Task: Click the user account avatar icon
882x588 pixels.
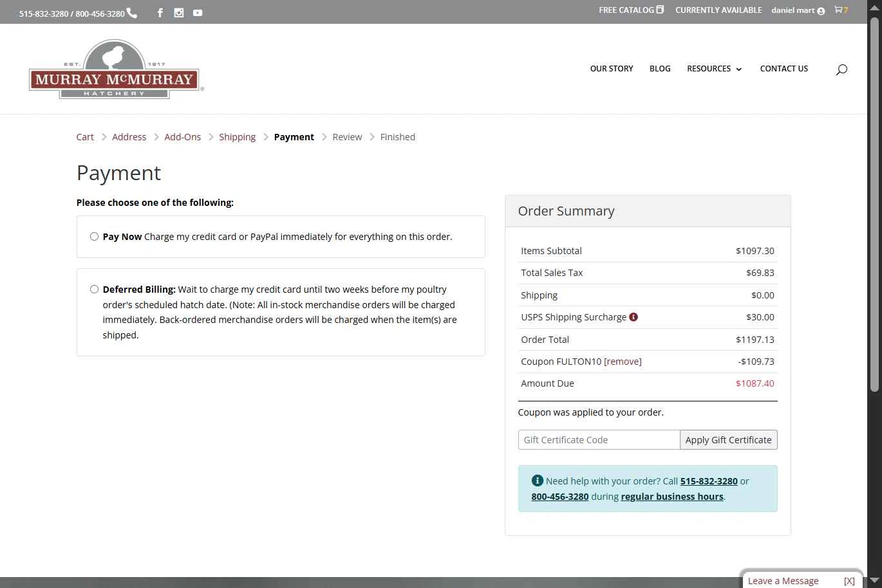Action: (x=821, y=11)
